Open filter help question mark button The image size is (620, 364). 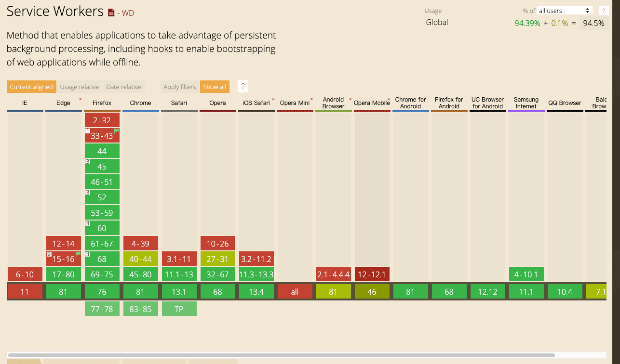point(243,87)
